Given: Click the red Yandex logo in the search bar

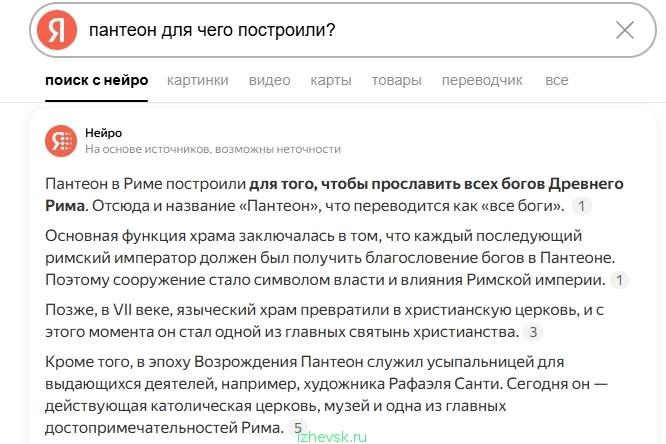Looking at the screenshot, I should (x=57, y=30).
